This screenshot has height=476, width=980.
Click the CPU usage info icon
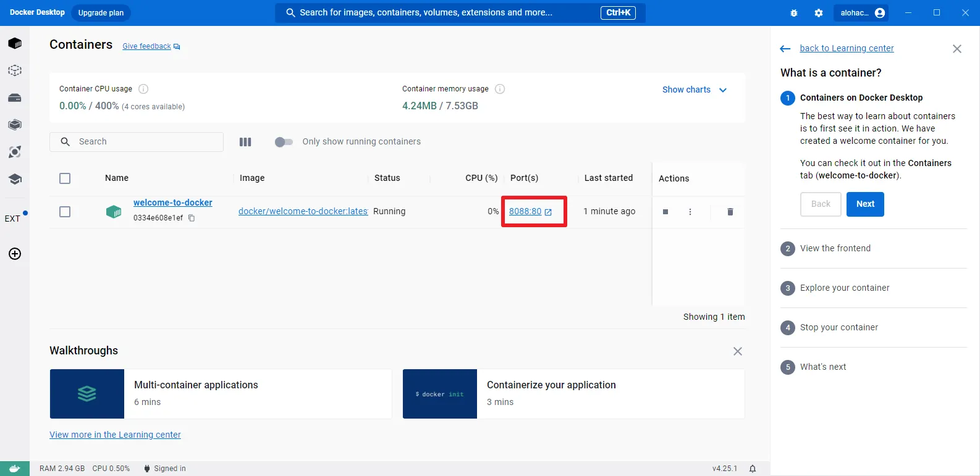143,89
